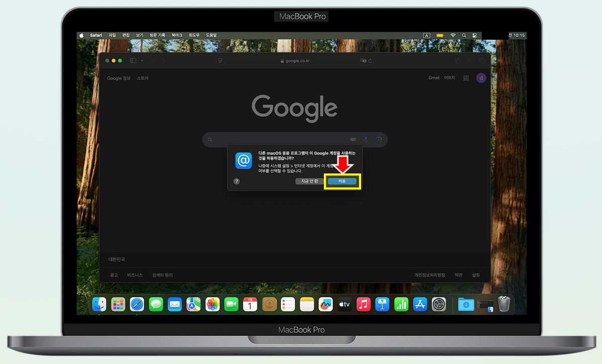Click the battery status icon
The width and height of the screenshot is (602, 364).
click(440, 35)
